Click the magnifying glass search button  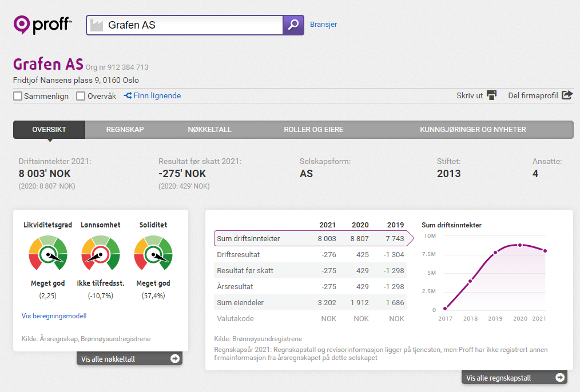coord(293,25)
